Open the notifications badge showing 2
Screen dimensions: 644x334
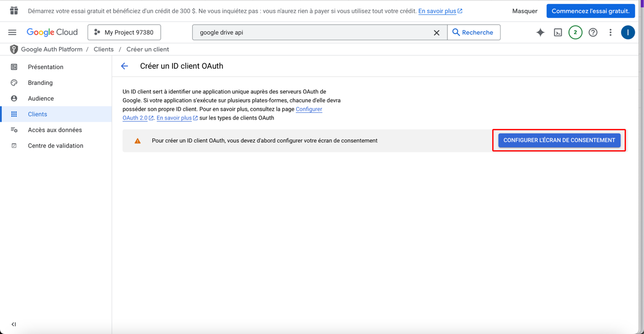(575, 32)
